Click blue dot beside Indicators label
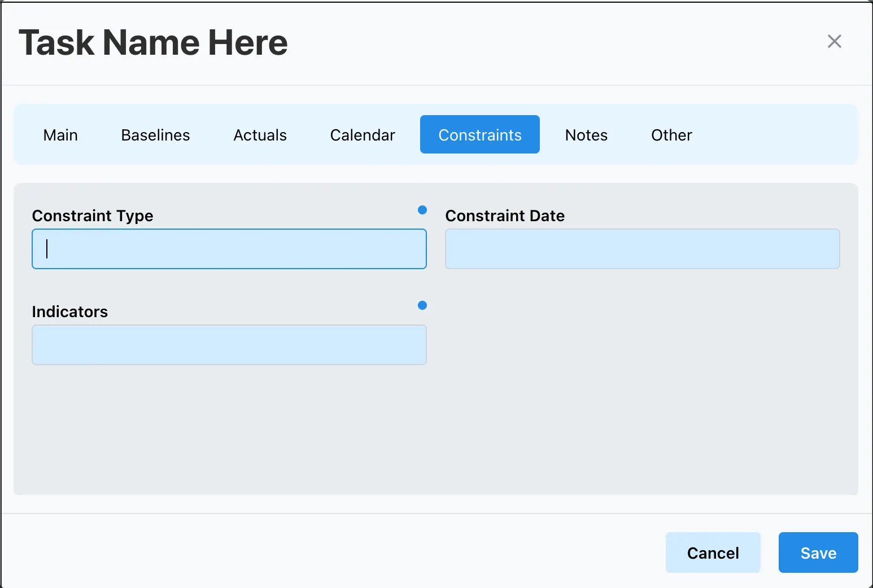Viewport: 873px width, 588px height. [422, 305]
